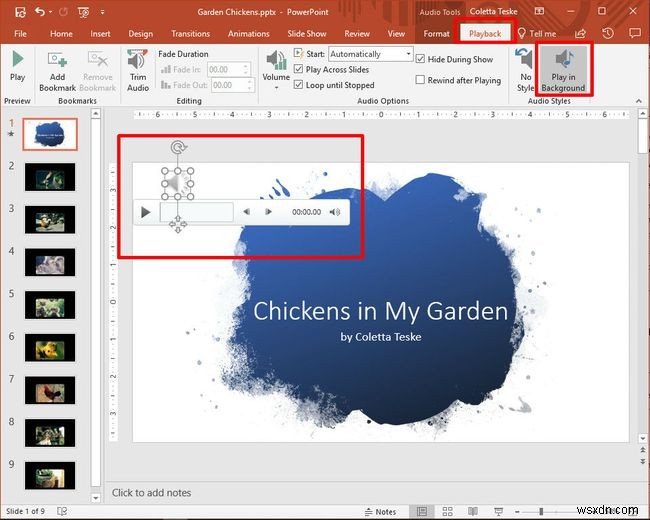Click the subtitle by Coletta Teske
This screenshot has height=520, width=650.
click(x=381, y=337)
